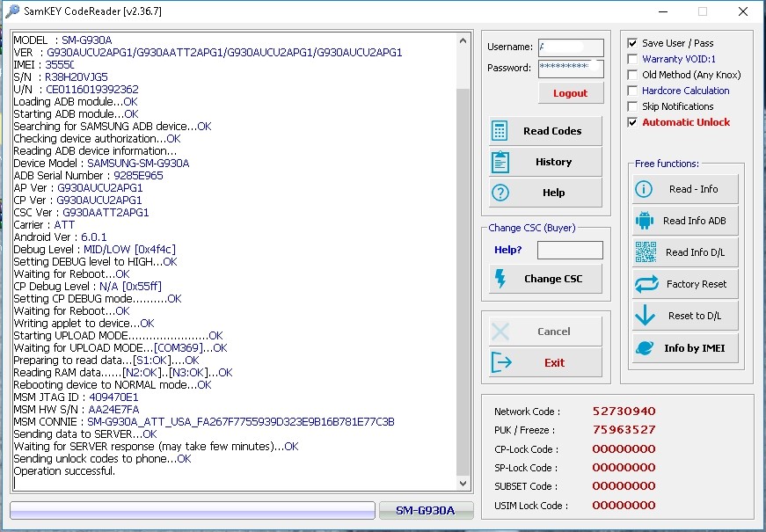Image resolution: width=766 pixels, height=532 pixels.
Task: Enable the Warranty VOID:1 checkbox
Action: (632, 59)
